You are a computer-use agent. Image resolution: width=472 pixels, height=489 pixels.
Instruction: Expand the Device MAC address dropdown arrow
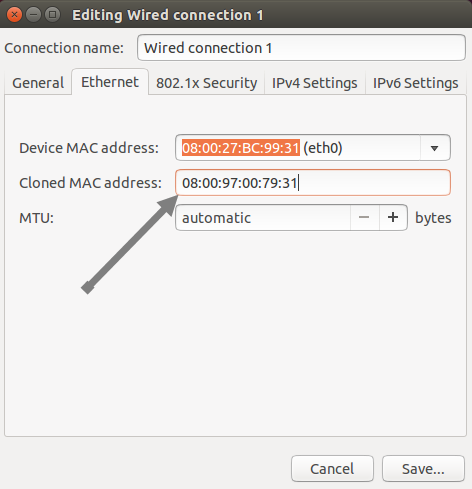pyautogui.click(x=434, y=148)
